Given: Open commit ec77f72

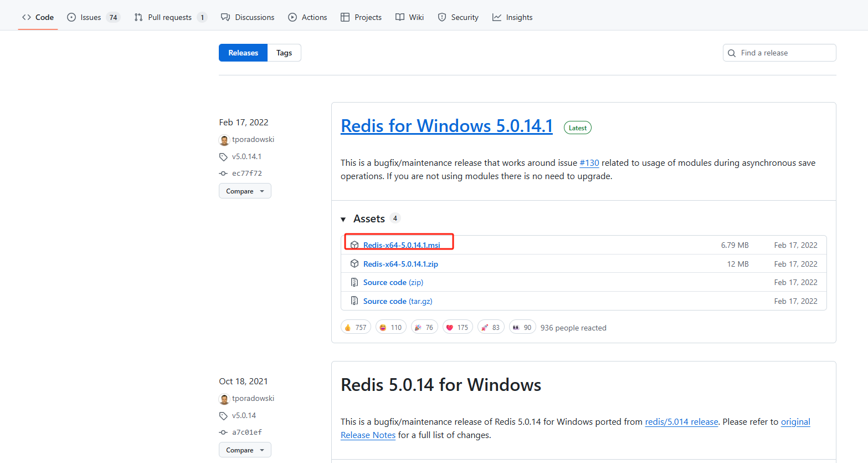Looking at the screenshot, I should click(247, 173).
